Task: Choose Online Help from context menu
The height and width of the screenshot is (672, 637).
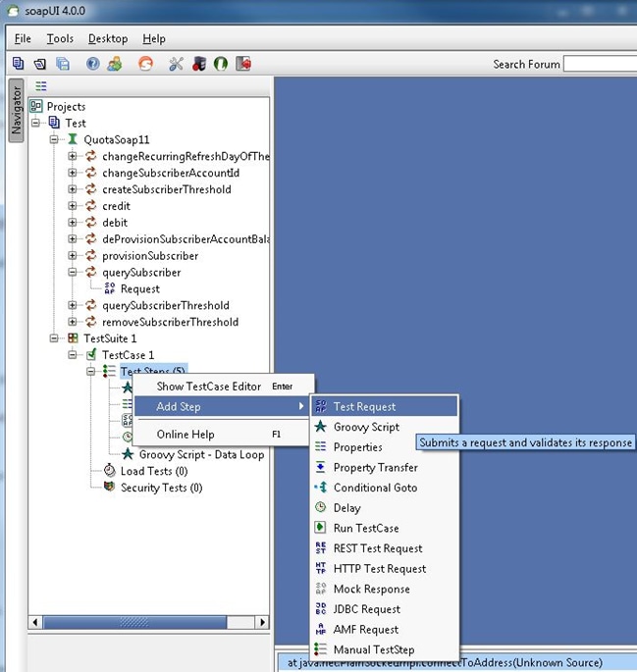Action: pos(221,435)
